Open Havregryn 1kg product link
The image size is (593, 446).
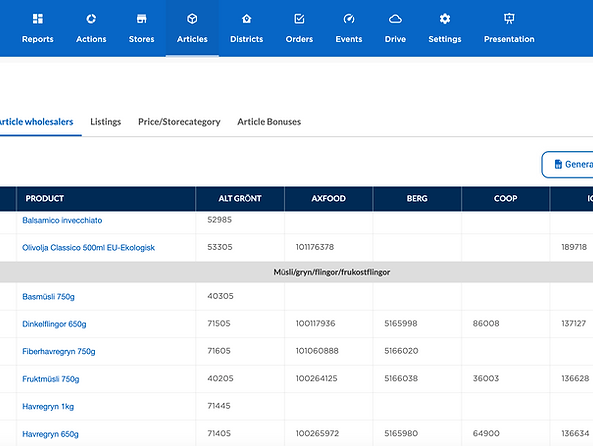(48, 406)
